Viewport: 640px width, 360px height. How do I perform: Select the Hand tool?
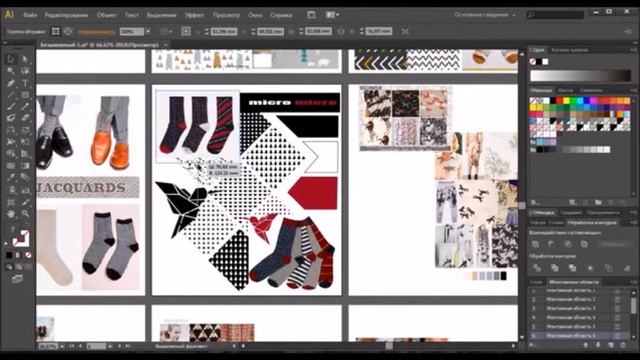click(11, 214)
